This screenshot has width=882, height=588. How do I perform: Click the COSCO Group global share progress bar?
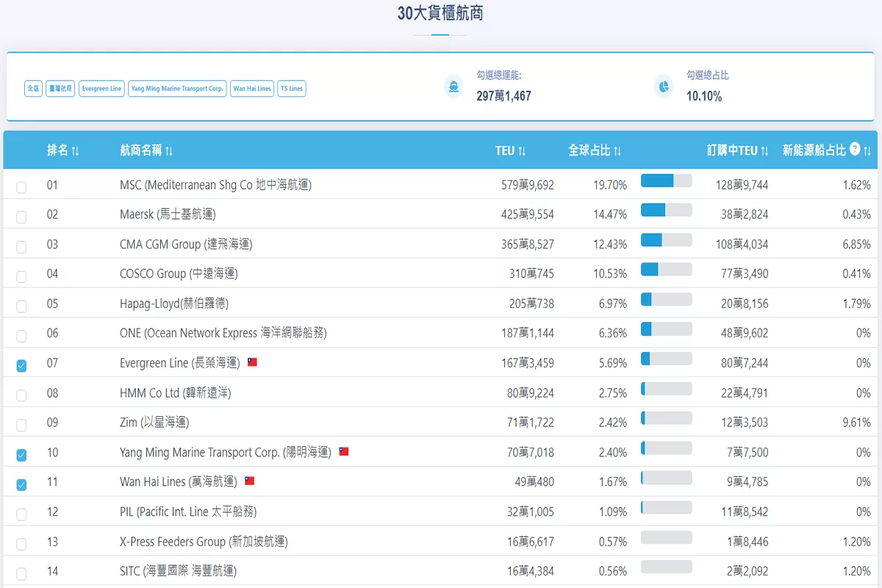coord(667,270)
